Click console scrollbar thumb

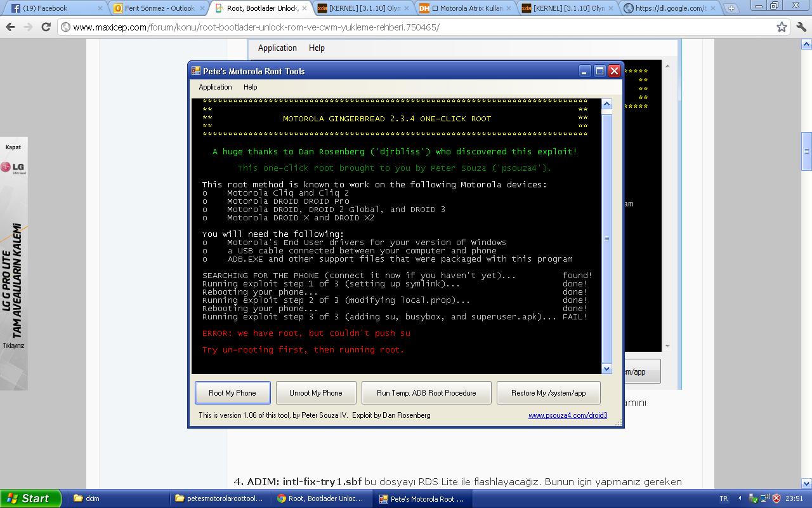[x=606, y=239]
